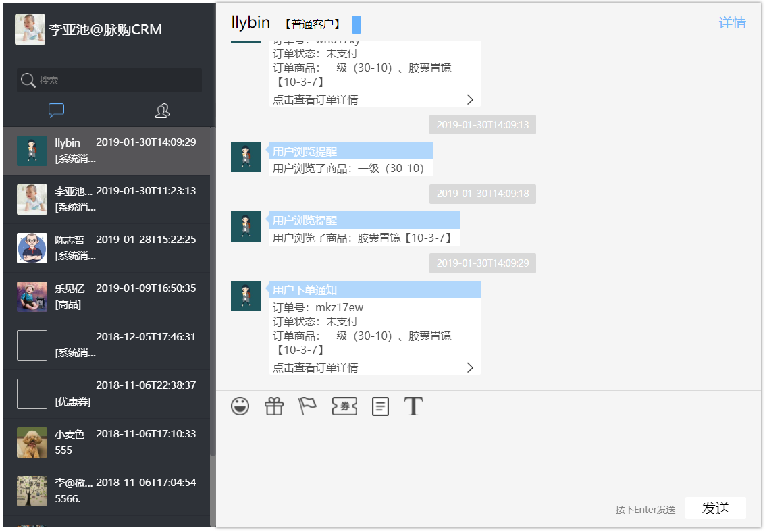Open the emoji picker in the chat toolbar
The height and width of the screenshot is (532, 765).
click(x=240, y=406)
